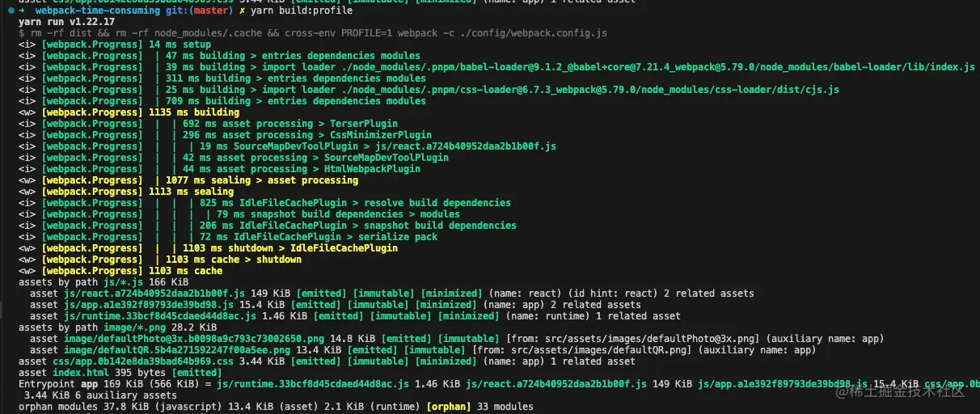Click '72 ms IdleFileCachePlugin > serialize pack'
Image resolution: width=980 pixels, height=414 pixels.
point(319,237)
